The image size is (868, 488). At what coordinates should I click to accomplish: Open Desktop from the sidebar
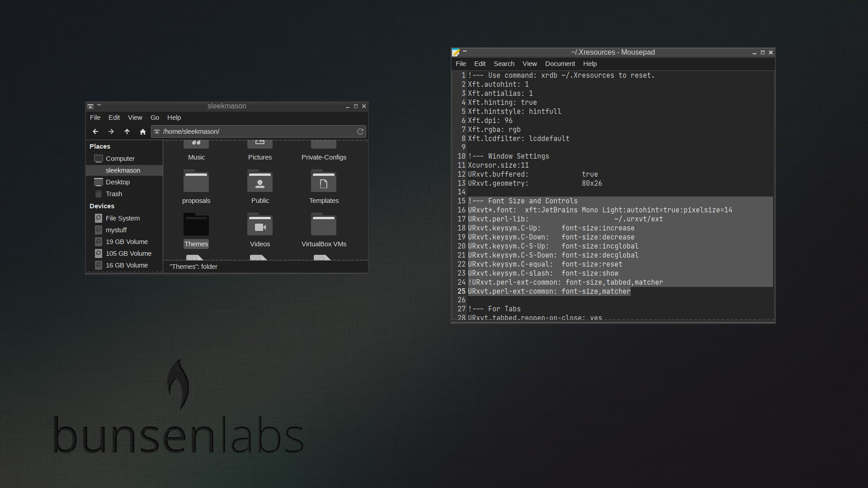point(124,182)
